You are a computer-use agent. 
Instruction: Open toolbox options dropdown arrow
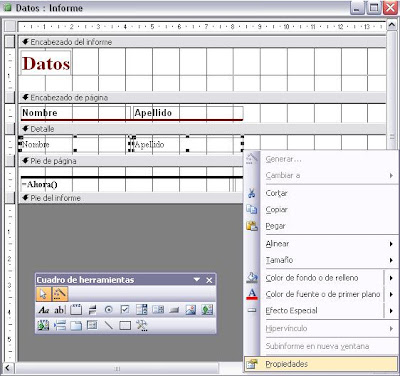197,280
